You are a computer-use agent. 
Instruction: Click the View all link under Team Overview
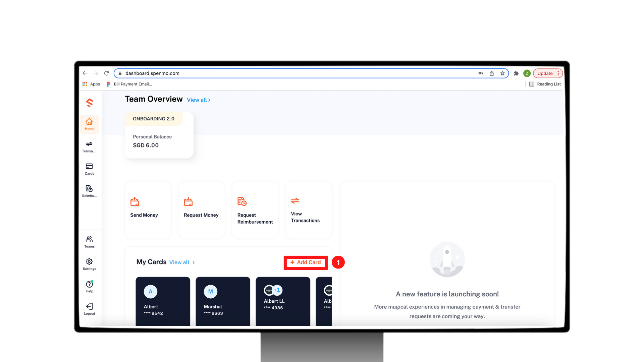click(x=198, y=100)
